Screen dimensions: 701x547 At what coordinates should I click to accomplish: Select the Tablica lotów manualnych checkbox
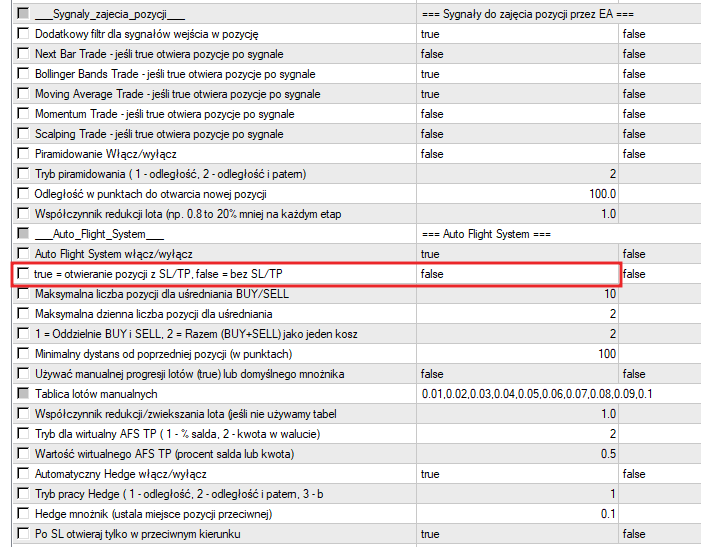pyautogui.click(x=24, y=394)
